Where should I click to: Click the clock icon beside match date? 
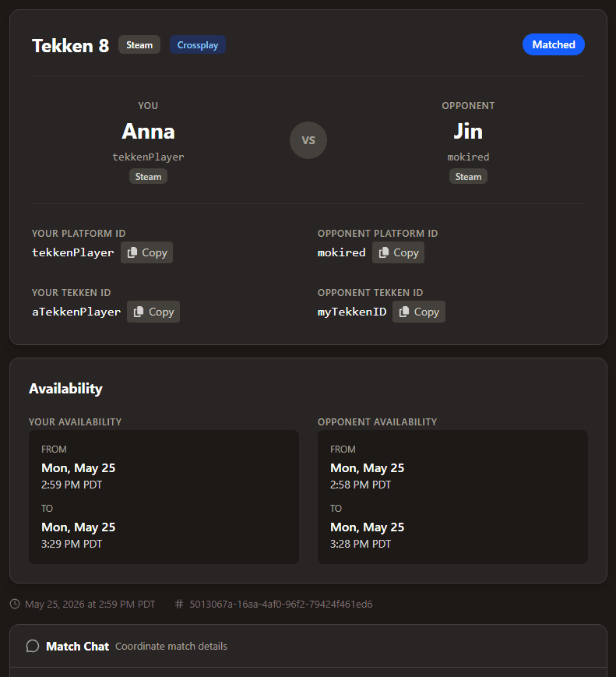[x=15, y=604]
